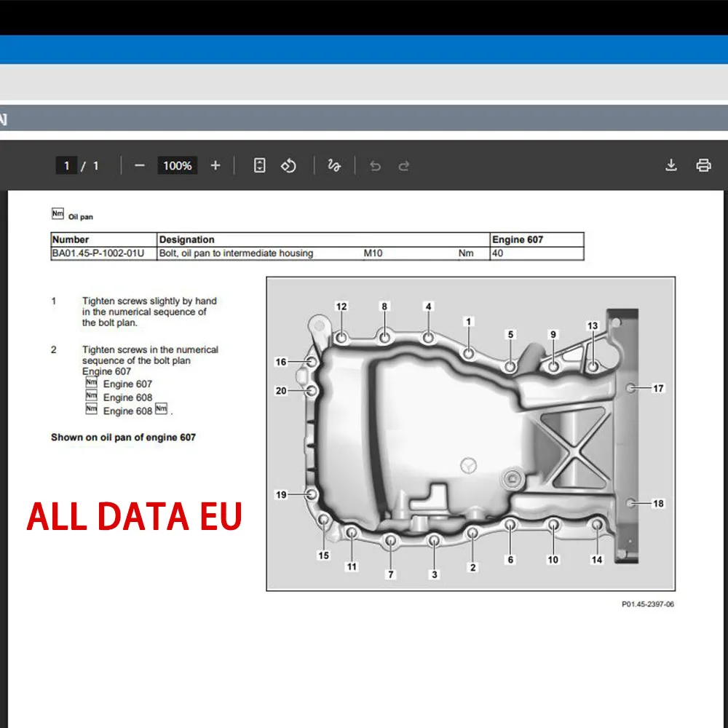Click the 100% zoom level field
The height and width of the screenshot is (728, 728).
178,166
